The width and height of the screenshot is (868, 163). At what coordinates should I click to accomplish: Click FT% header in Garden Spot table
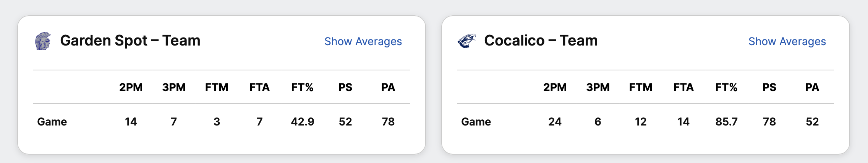[302, 87]
